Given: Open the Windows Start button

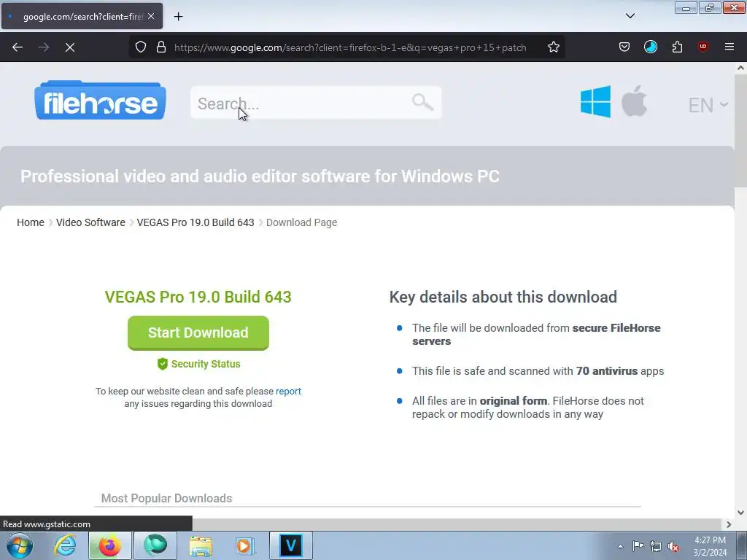Looking at the screenshot, I should (x=20, y=545).
